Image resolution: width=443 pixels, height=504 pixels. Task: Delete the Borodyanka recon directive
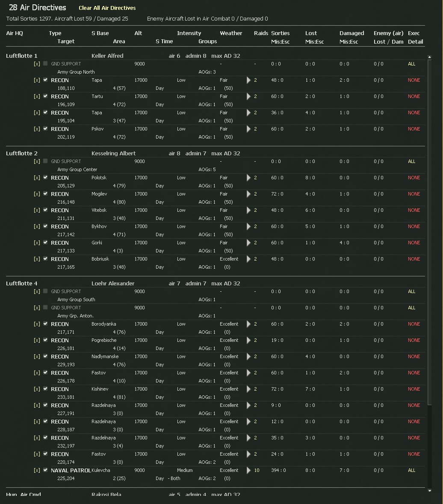click(x=37, y=324)
